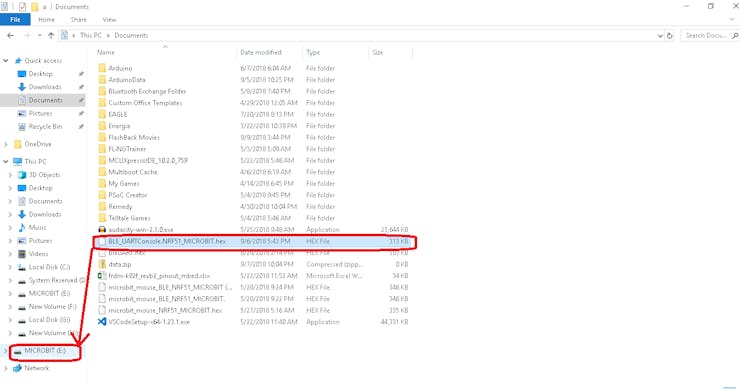Select the Telltale Games folder
The image size is (740, 389).
(x=129, y=218)
